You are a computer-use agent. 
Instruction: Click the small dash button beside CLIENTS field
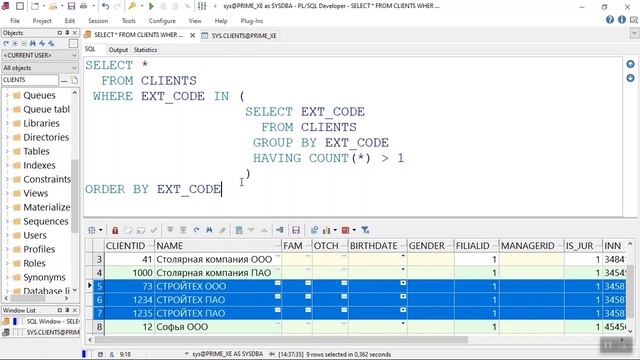pyautogui.click(x=64, y=81)
